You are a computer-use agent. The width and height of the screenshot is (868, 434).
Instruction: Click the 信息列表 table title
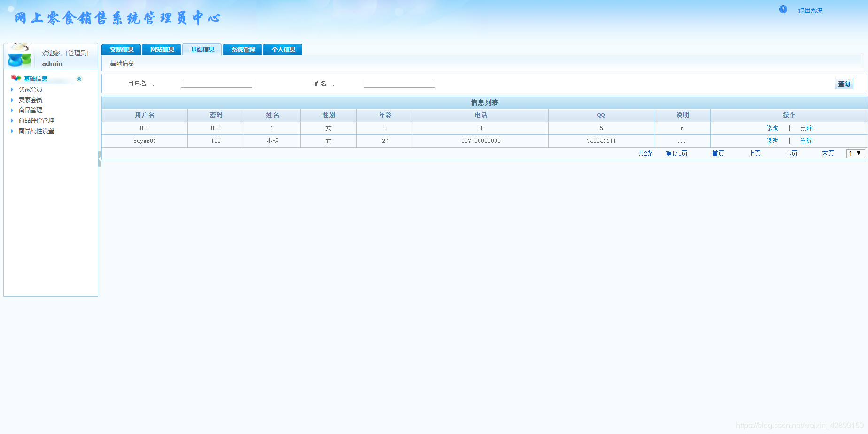pos(485,103)
